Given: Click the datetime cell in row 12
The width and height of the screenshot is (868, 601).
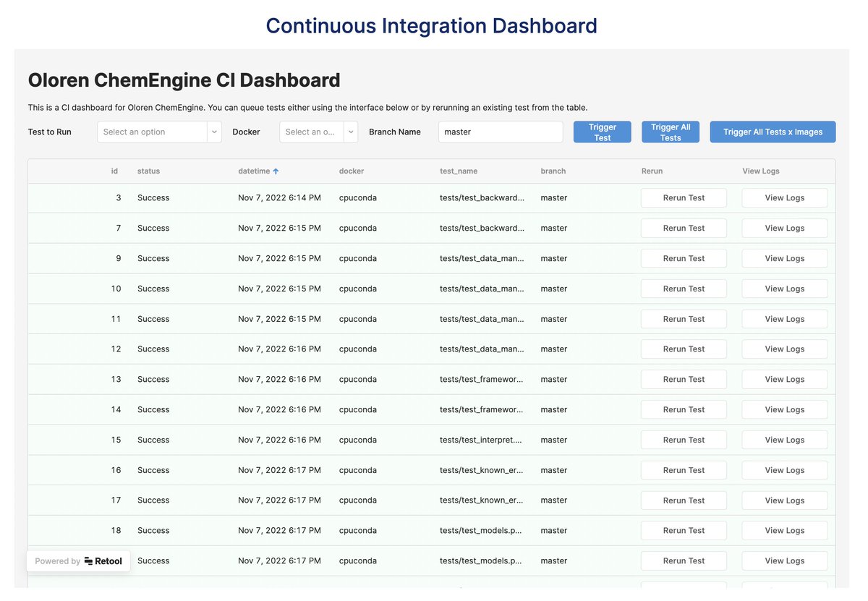Looking at the screenshot, I should click(279, 349).
